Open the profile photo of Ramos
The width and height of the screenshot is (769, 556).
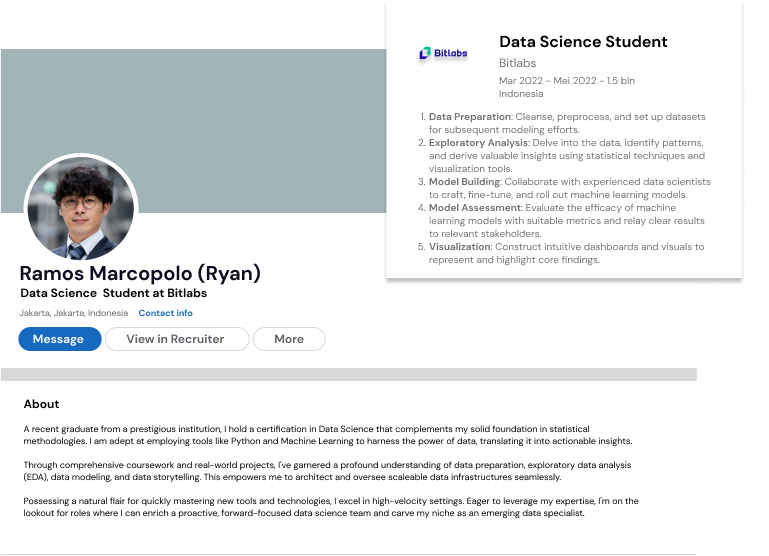(81, 208)
